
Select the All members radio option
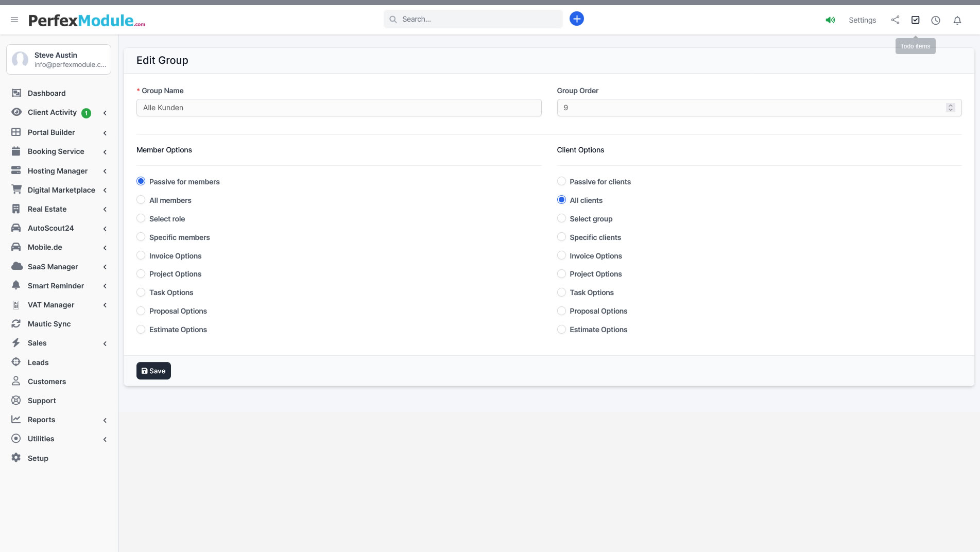tap(141, 200)
